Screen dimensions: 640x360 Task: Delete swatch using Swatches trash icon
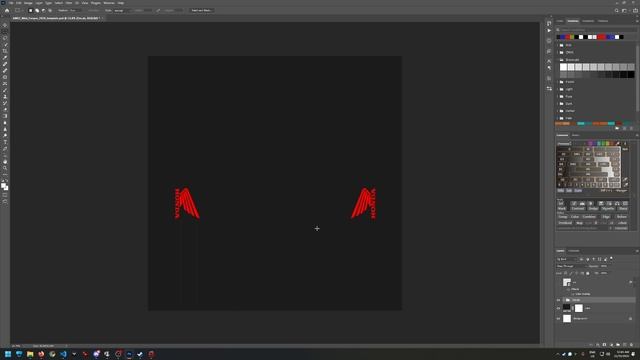pos(632,128)
